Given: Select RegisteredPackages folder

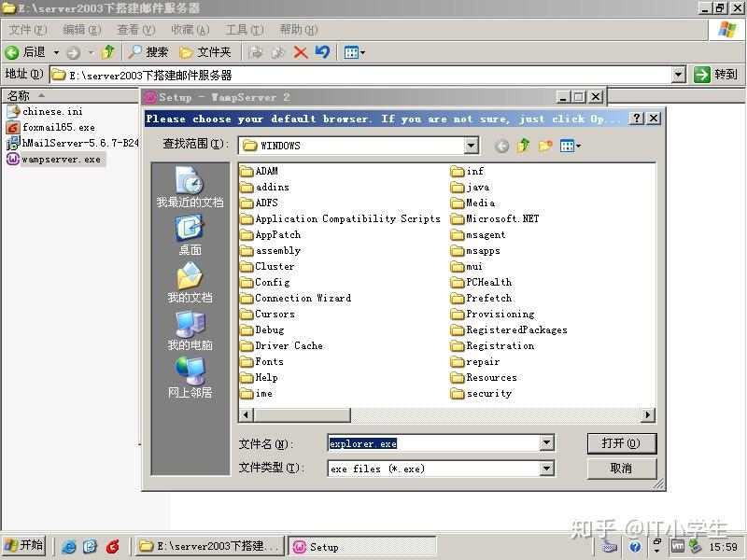Looking at the screenshot, I should [509, 329].
